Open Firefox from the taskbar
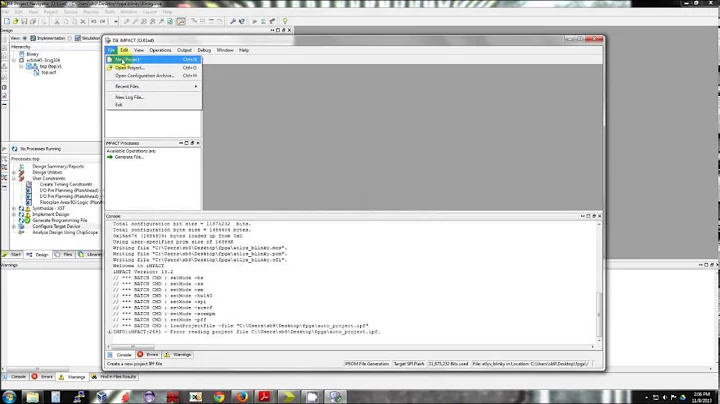The height and width of the screenshot is (404, 720). tap(242, 397)
